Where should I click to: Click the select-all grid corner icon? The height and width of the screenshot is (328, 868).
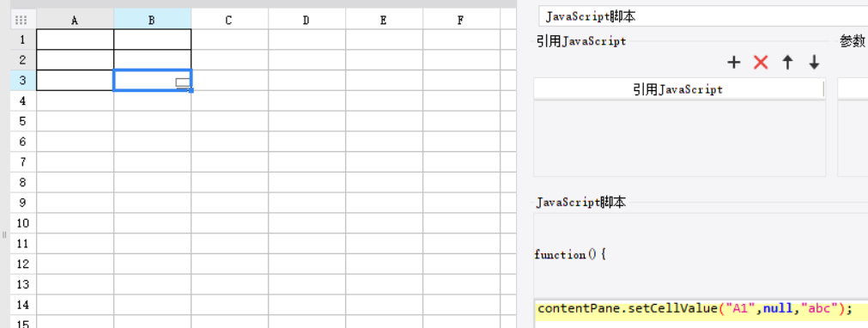(21, 21)
